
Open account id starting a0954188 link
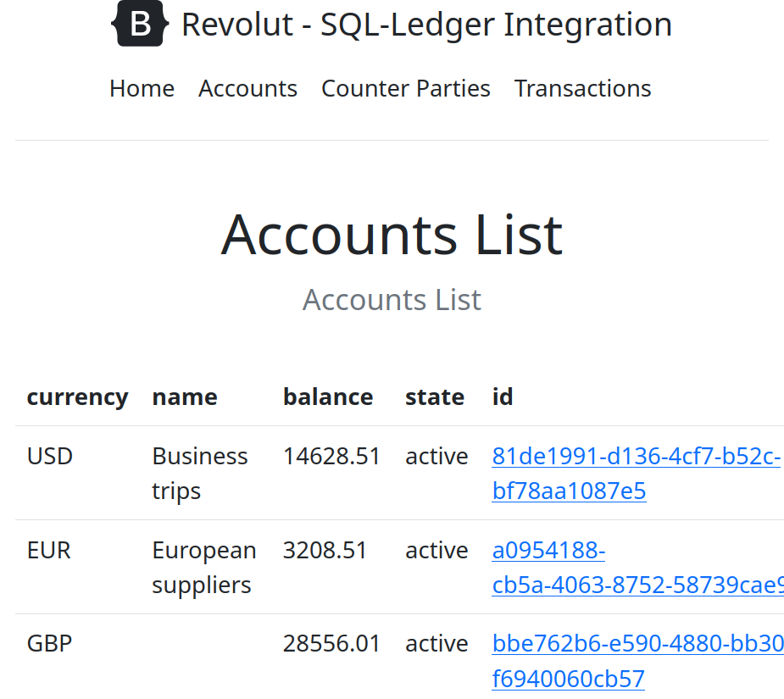637,567
